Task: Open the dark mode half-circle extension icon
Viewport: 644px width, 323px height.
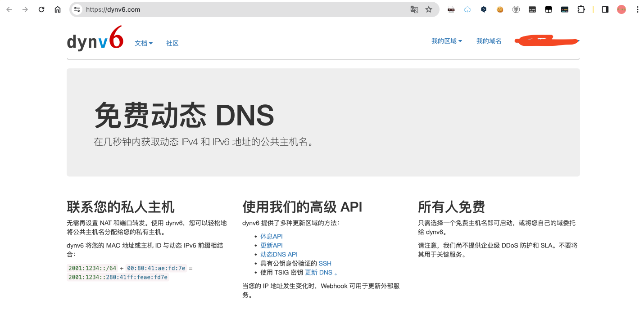Action: point(605,9)
